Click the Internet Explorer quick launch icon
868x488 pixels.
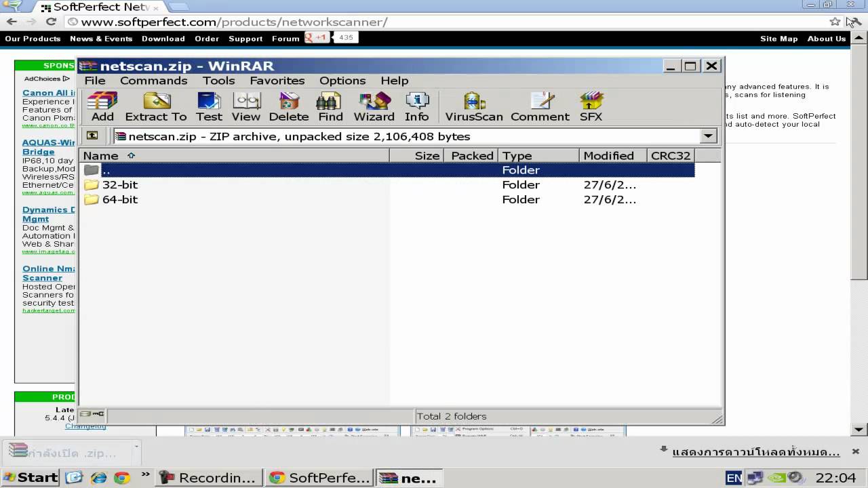pos(98,478)
